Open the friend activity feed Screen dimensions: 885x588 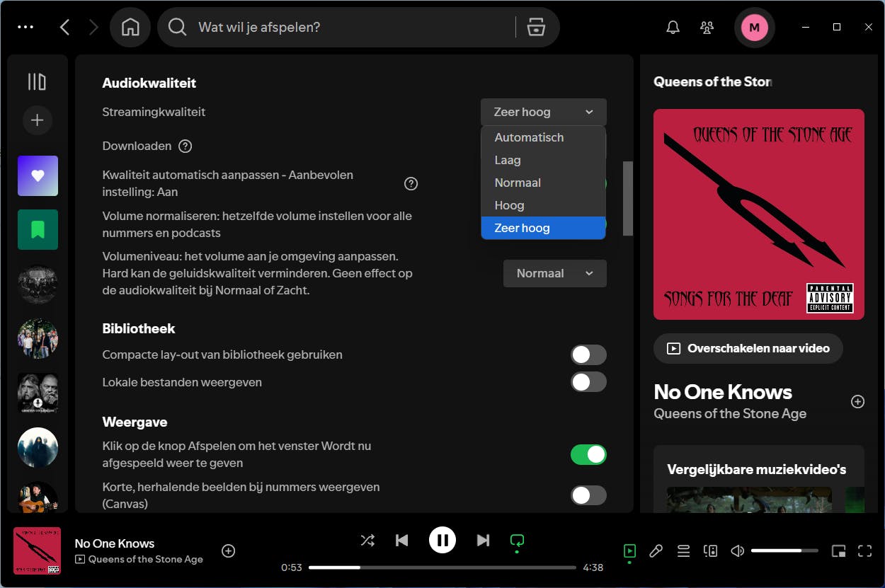707,27
